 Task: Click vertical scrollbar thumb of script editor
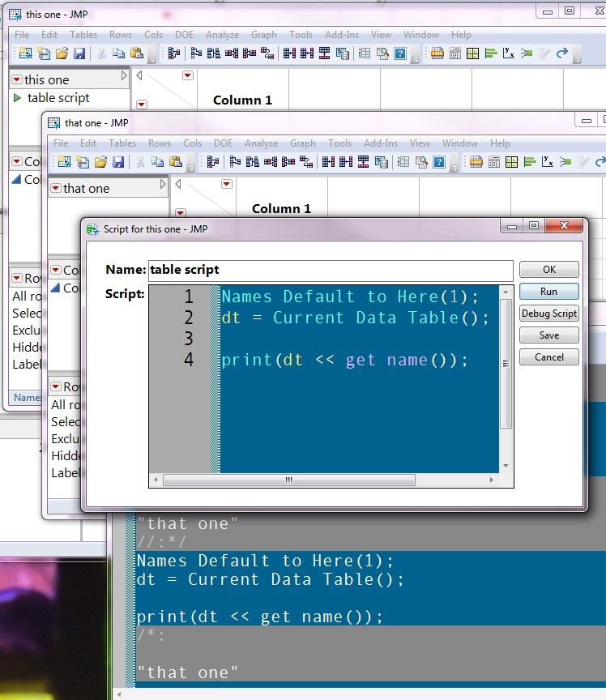pos(506,364)
